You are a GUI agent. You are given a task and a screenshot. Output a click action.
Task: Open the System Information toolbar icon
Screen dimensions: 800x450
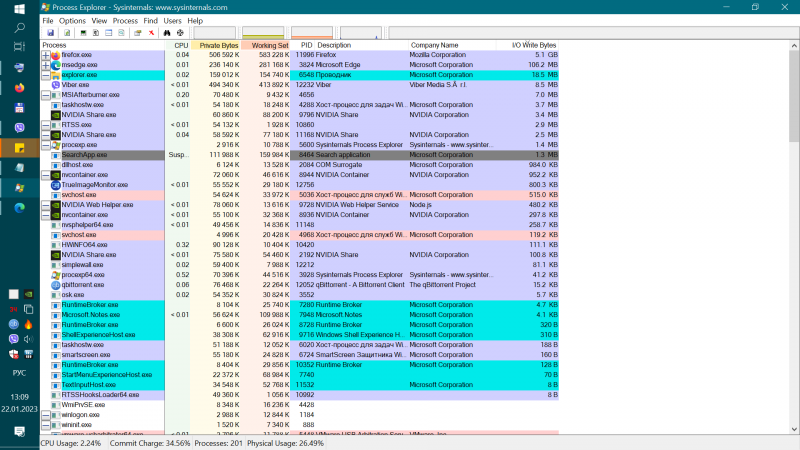(83, 33)
